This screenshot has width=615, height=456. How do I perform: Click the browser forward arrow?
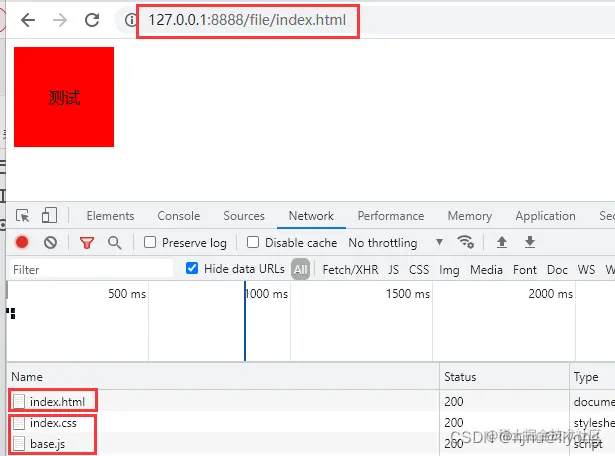pyautogui.click(x=60, y=20)
